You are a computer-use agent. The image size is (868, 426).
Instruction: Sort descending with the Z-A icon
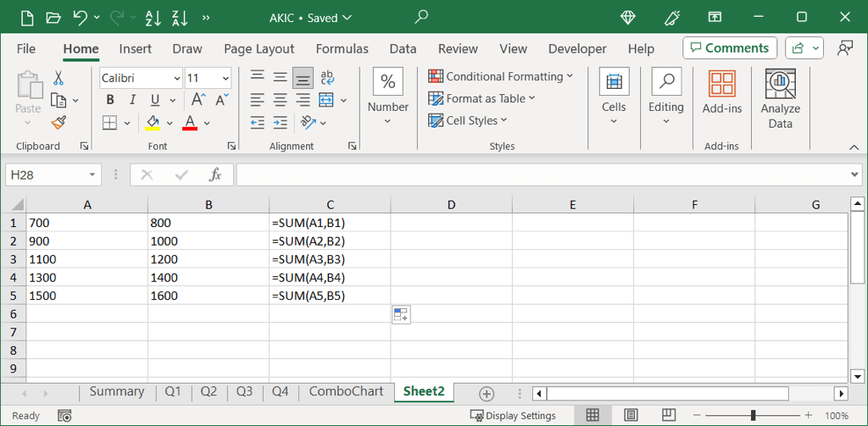click(180, 18)
